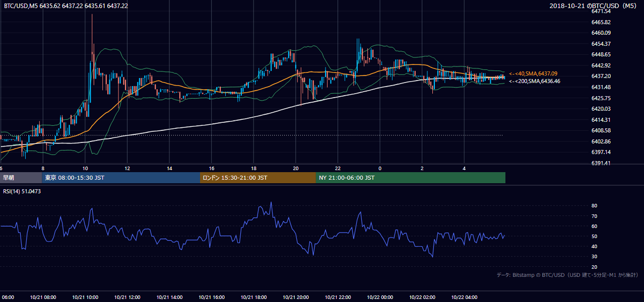The image size is (644, 302).
Task: Click hour label 12 under the price chart
Action: [x=127, y=169]
